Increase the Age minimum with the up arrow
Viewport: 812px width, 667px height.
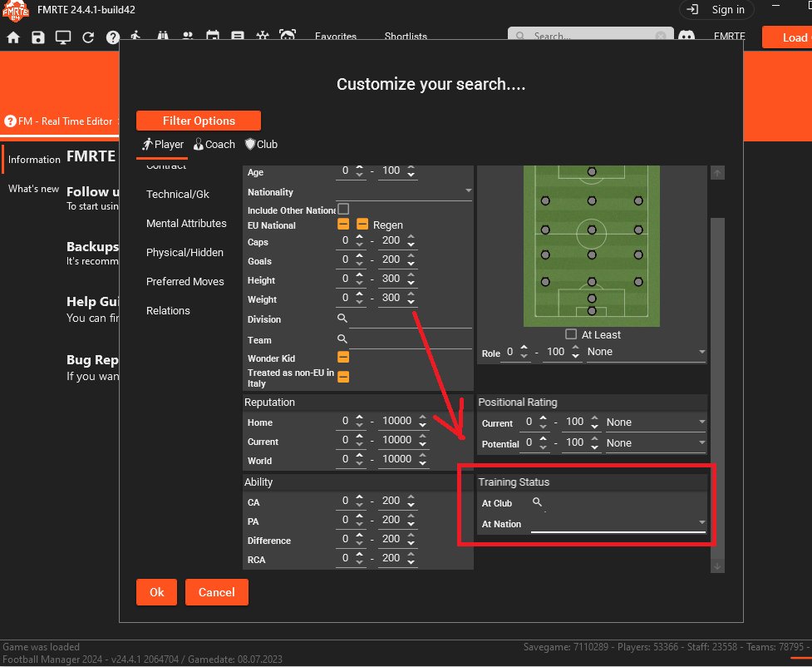[360, 166]
